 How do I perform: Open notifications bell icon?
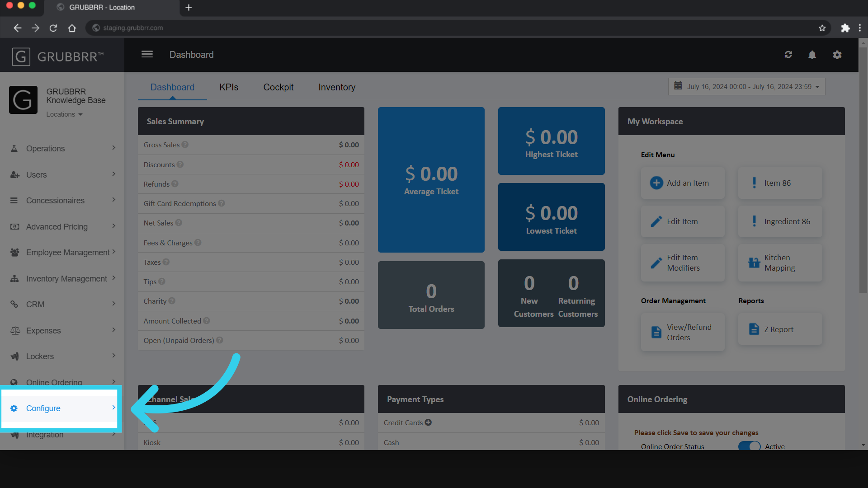coord(812,55)
